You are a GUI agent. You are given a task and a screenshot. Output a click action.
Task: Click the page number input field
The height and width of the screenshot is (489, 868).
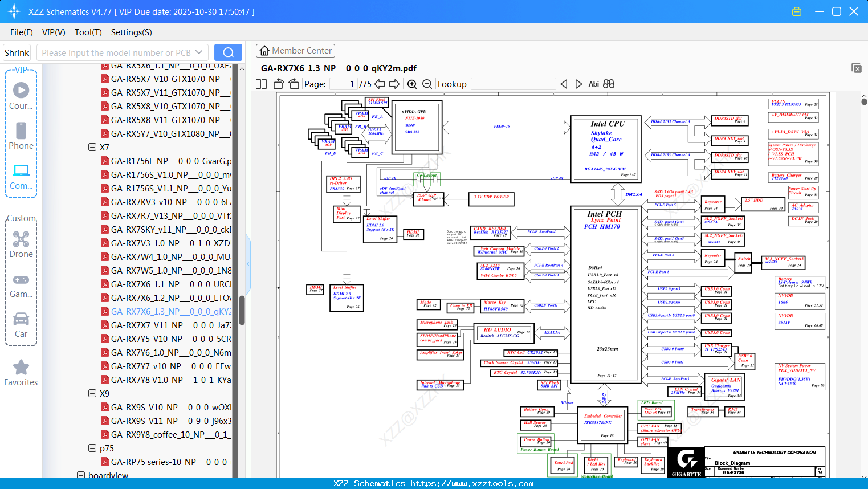[x=344, y=84]
